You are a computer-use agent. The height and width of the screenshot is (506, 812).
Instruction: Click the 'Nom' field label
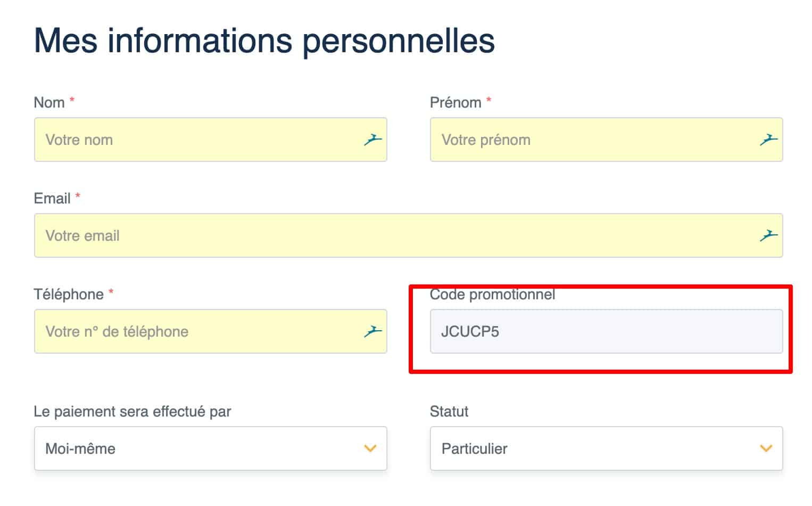(x=49, y=102)
